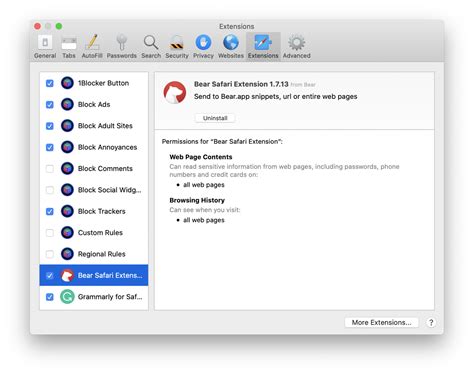Click the Send to Bear.app description text
474x374 pixels.
tap(276, 96)
